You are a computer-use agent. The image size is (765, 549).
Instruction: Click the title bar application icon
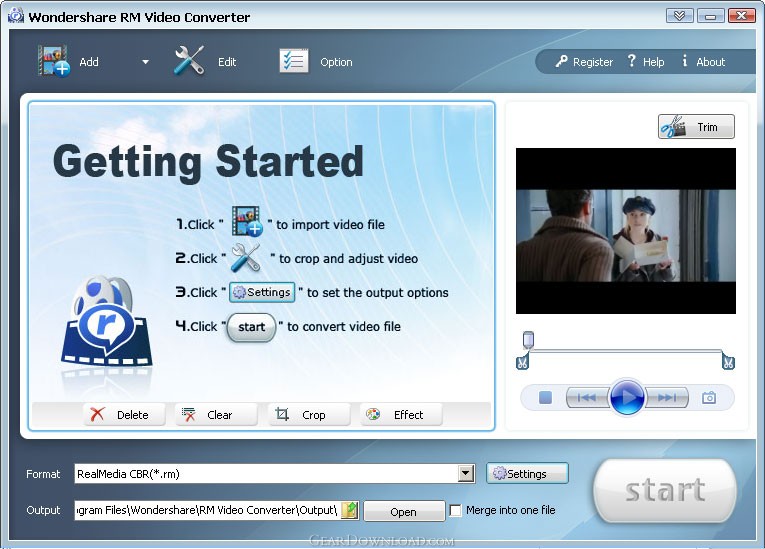click(x=16, y=16)
